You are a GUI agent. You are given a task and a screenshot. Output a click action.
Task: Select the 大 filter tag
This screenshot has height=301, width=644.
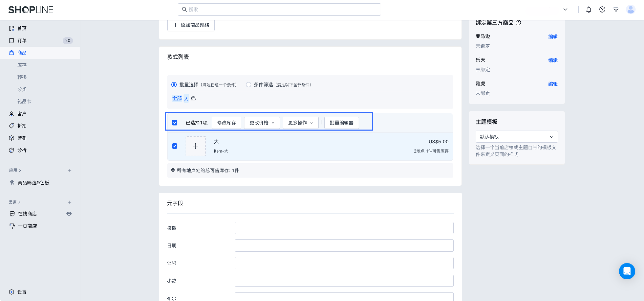point(186,99)
